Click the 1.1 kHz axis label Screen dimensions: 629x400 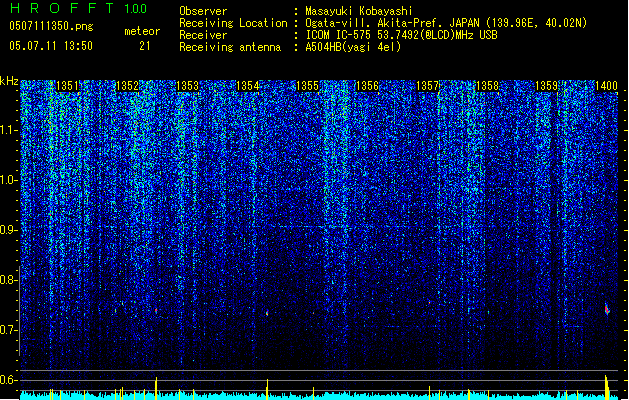[x=8, y=130]
